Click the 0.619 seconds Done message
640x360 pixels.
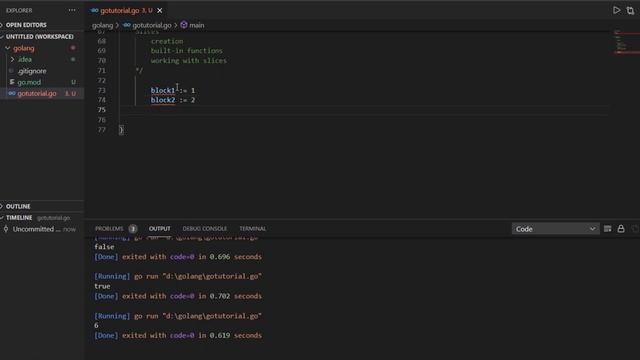tap(178, 335)
